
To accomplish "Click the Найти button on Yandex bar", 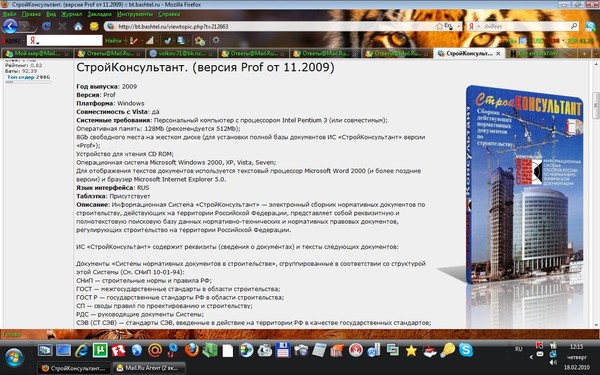I will click(113, 40).
